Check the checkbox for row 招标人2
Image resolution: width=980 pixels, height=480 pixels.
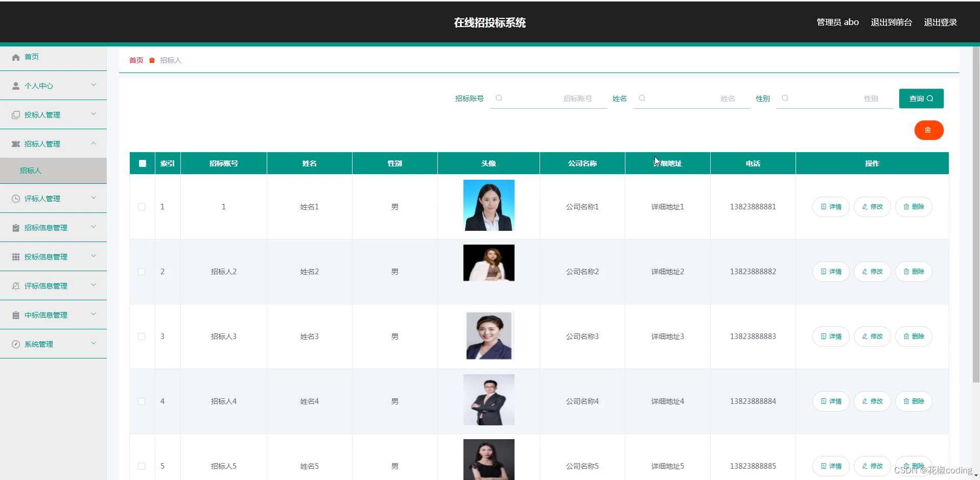142,272
